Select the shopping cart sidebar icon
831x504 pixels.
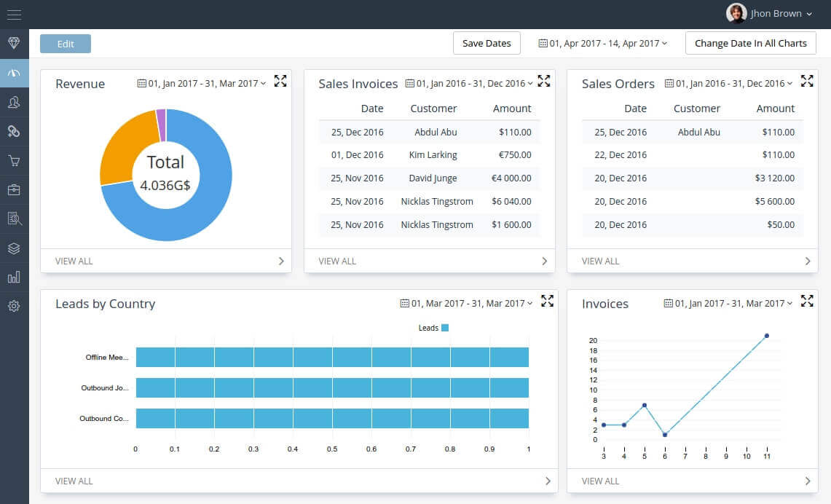click(14, 161)
